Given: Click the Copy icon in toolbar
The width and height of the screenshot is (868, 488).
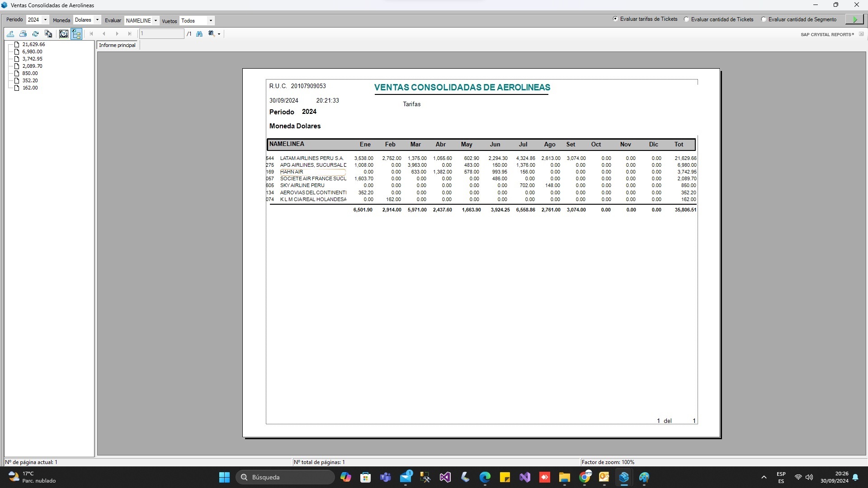Looking at the screenshot, I should (48, 34).
